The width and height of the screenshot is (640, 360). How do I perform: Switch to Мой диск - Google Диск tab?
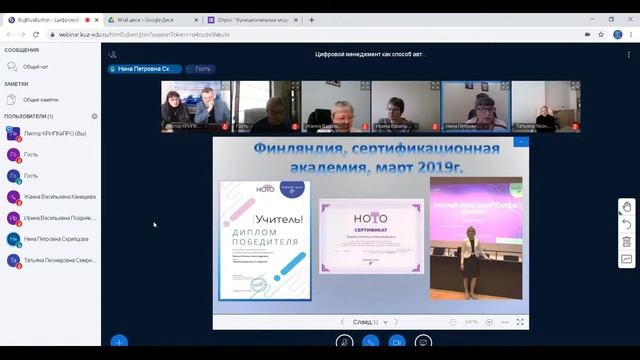coord(146,20)
